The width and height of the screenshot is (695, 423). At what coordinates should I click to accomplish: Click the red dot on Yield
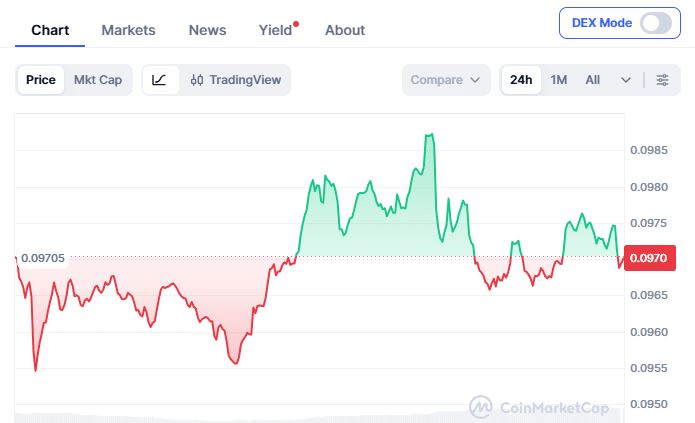[x=296, y=24]
